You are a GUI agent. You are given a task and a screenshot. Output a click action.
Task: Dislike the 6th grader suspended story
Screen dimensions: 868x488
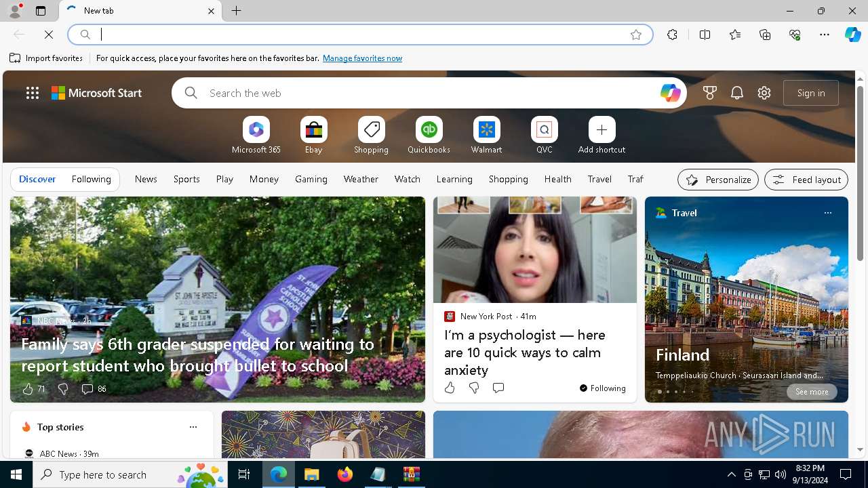pos(63,389)
